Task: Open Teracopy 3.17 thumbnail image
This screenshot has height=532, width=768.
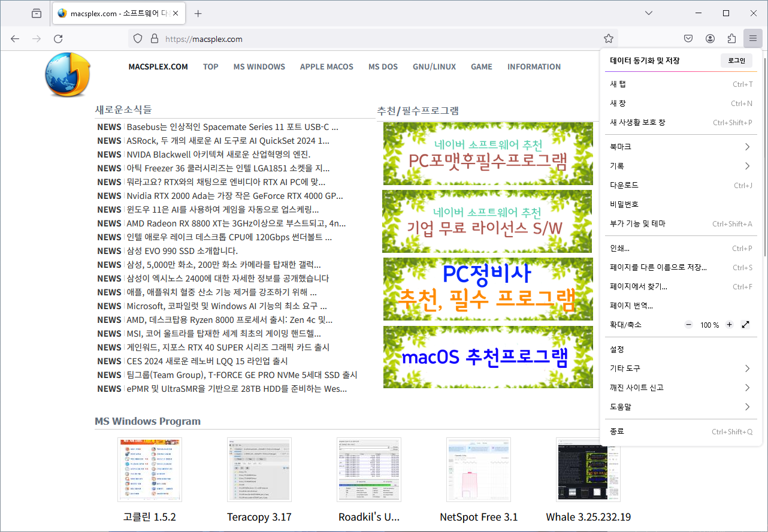Action: tap(259, 470)
